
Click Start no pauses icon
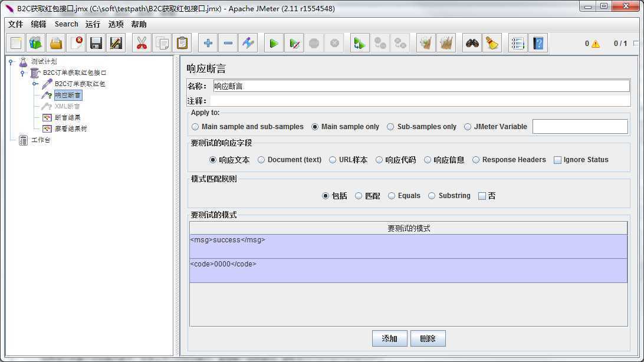294,43
